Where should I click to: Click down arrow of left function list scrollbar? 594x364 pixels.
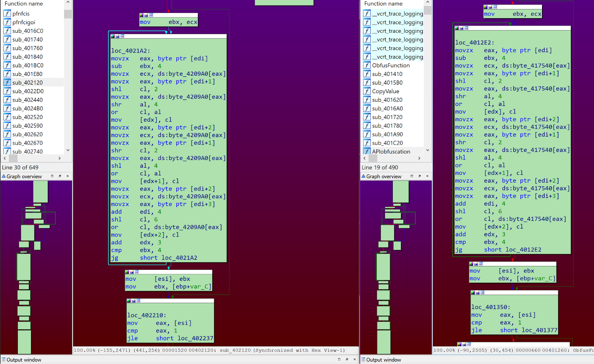click(x=68, y=150)
